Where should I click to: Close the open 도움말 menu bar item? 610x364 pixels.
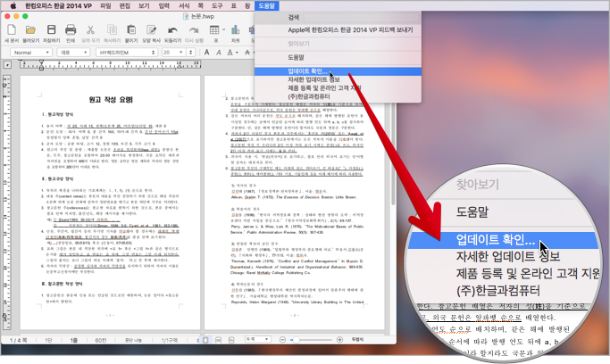click(266, 5)
